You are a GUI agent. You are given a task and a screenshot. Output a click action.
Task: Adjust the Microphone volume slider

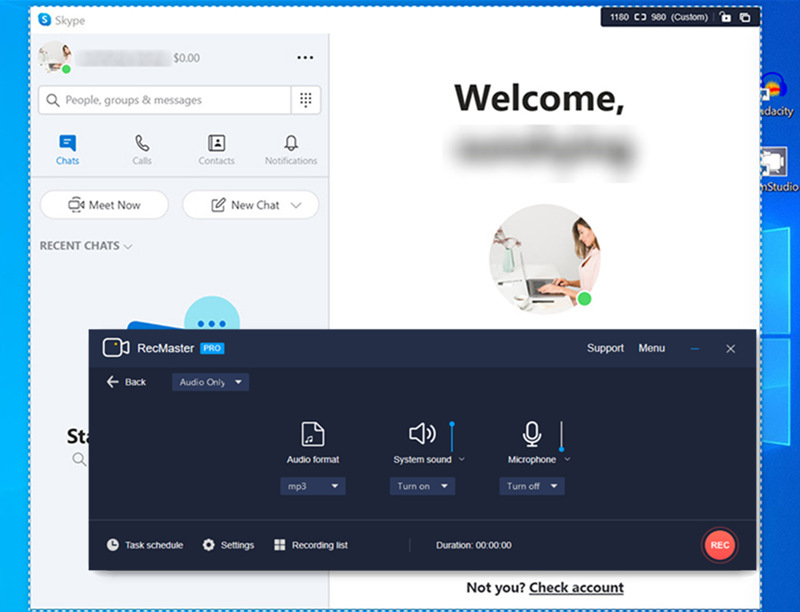tap(561, 437)
